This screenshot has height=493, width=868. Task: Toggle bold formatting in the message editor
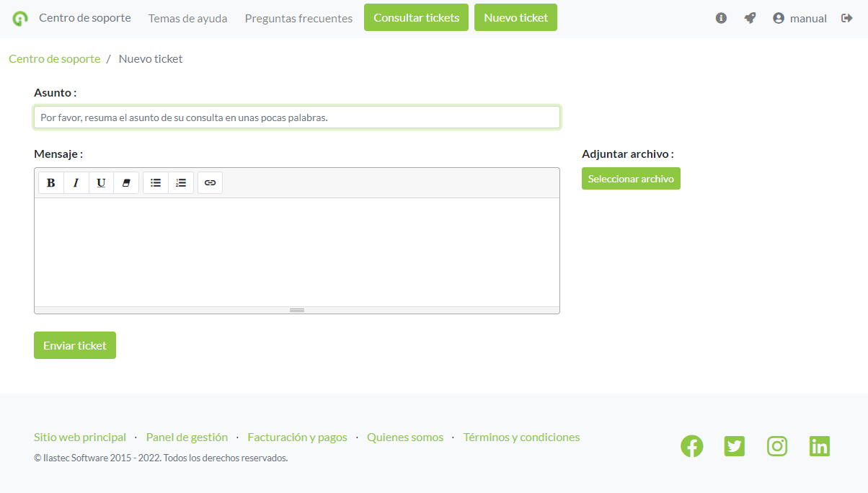[50, 182]
